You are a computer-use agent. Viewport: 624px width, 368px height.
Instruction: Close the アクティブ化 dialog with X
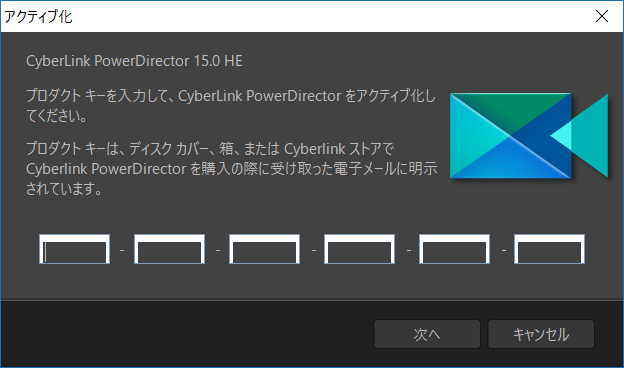click(x=602, y=16)
